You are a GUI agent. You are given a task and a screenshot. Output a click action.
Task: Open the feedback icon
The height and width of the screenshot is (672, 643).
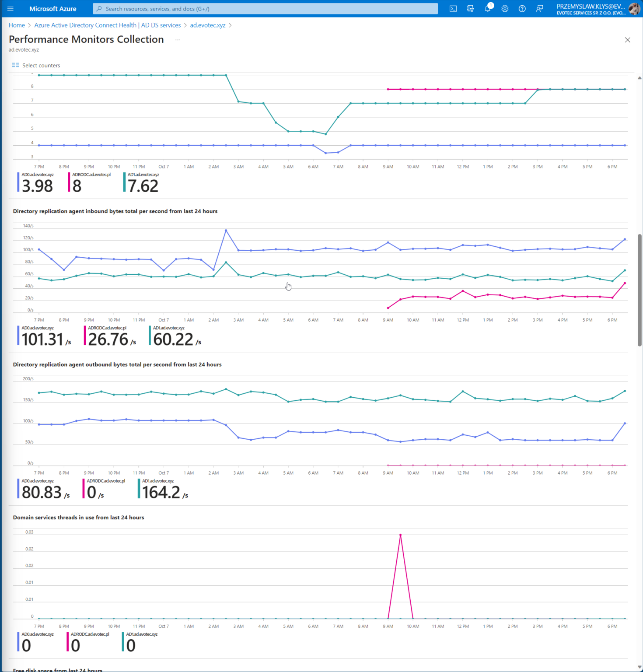(x=539, y=8)
